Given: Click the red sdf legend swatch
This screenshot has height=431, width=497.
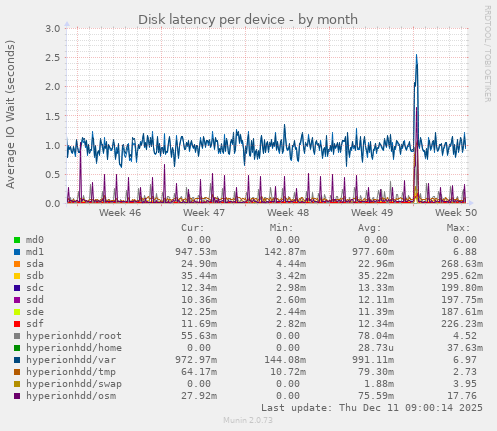Looking at the screenshot, I should 17,324.
